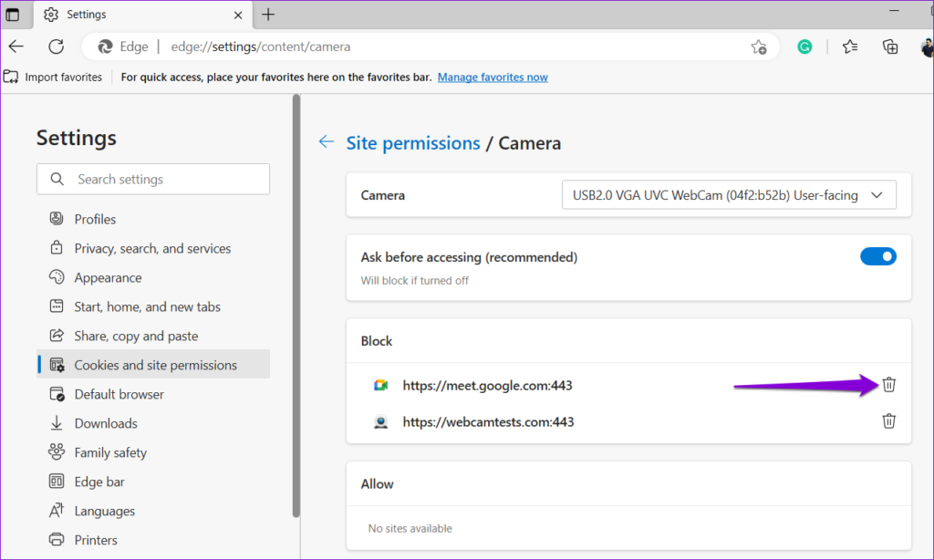Click the Grammarly extension icon in the toolbar
The image size is (934, 560).
click(x=804, y=47)
